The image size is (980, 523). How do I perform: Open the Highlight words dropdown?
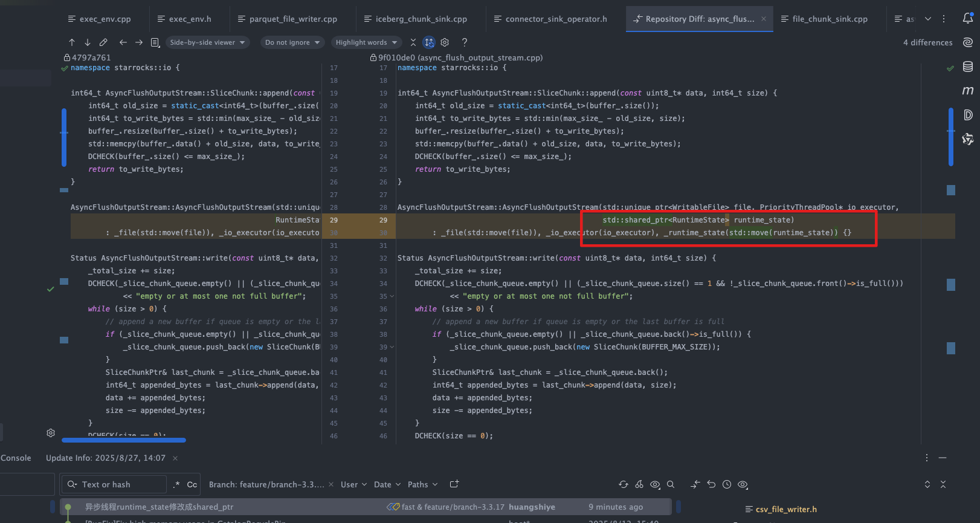pos(366,42)
